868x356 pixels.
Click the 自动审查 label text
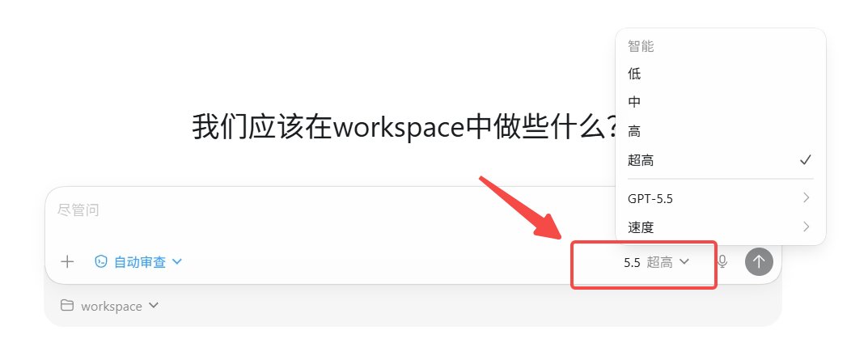click(x=140, y=262)
